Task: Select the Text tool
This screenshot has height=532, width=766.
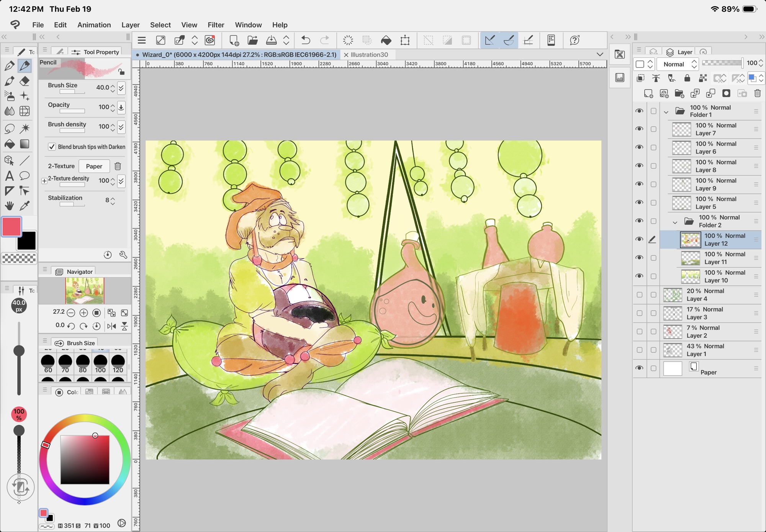Action: (x=10, y=176)
